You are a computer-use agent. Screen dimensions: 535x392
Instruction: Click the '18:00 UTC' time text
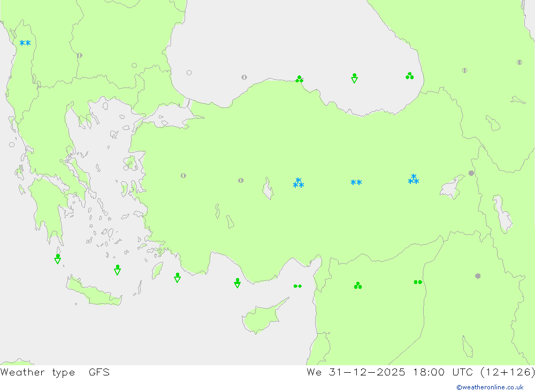click(442, 372)
